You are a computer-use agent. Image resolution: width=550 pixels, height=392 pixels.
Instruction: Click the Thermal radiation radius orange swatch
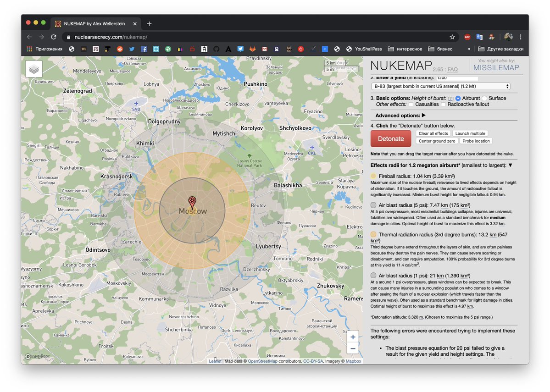tap(373, 234)
